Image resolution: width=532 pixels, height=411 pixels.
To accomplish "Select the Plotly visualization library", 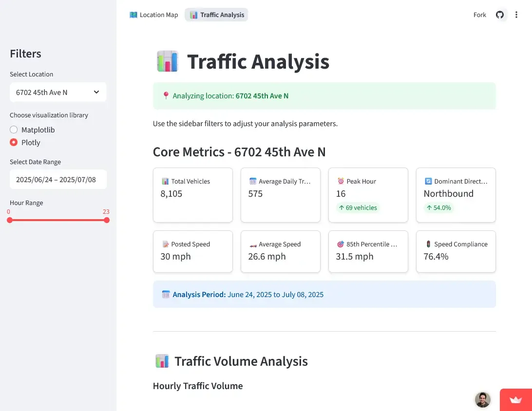I will 15,142.
